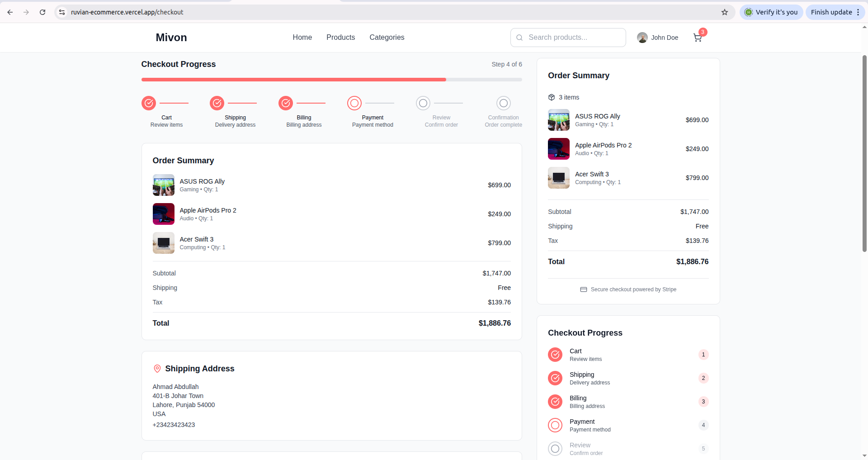The width and height of the screenshot is (868, 460).
Task: Bookmark page with the star icon
Action: pos(725,12)
